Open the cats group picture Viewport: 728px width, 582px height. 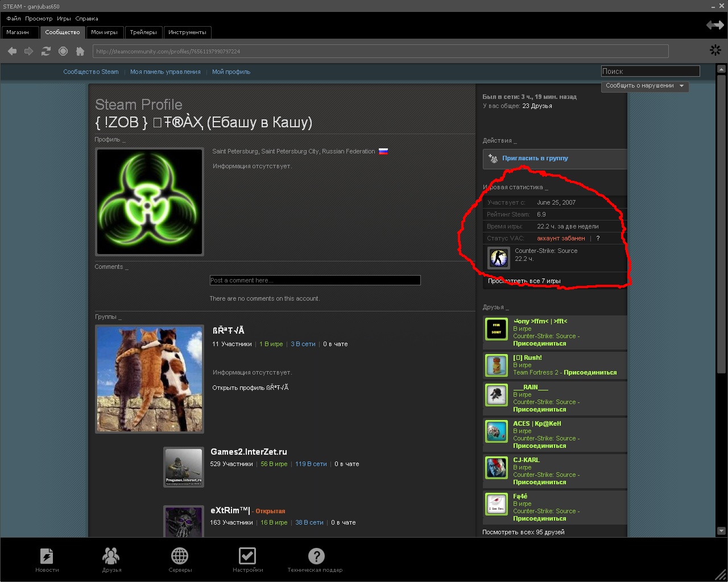150,379
